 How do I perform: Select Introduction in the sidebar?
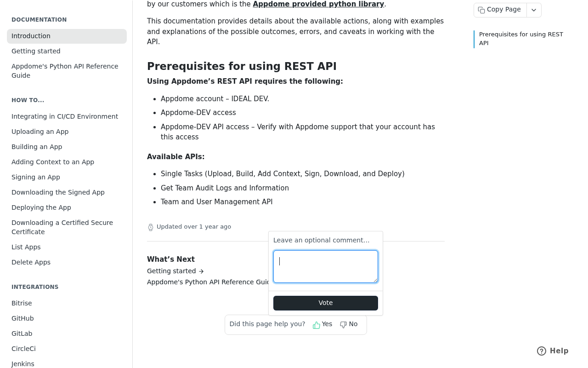click(67, 36)
